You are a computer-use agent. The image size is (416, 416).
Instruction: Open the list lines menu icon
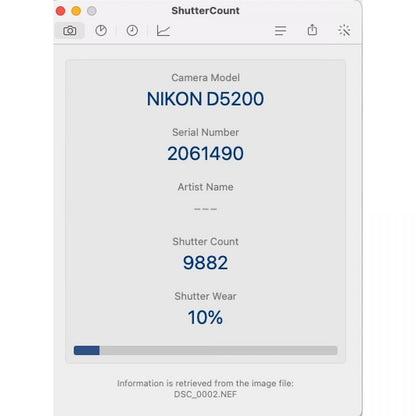pyautogui.click(x=280, y=31)
